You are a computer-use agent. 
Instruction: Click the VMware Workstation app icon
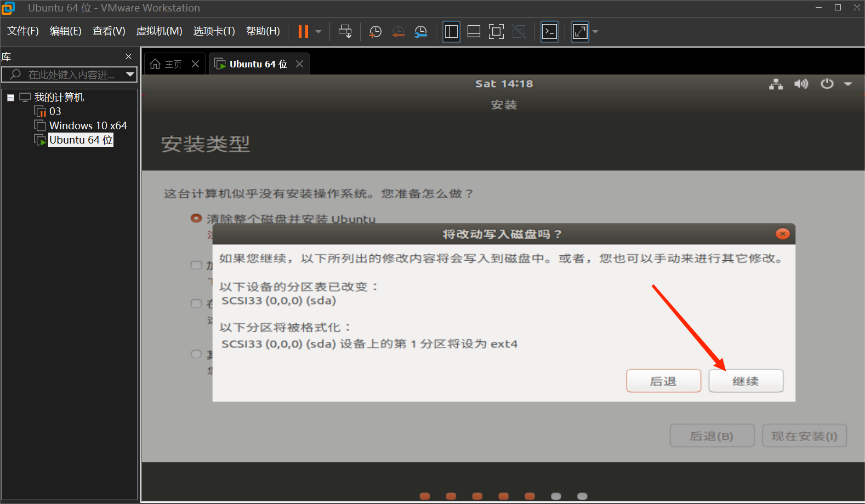point(8,8)
